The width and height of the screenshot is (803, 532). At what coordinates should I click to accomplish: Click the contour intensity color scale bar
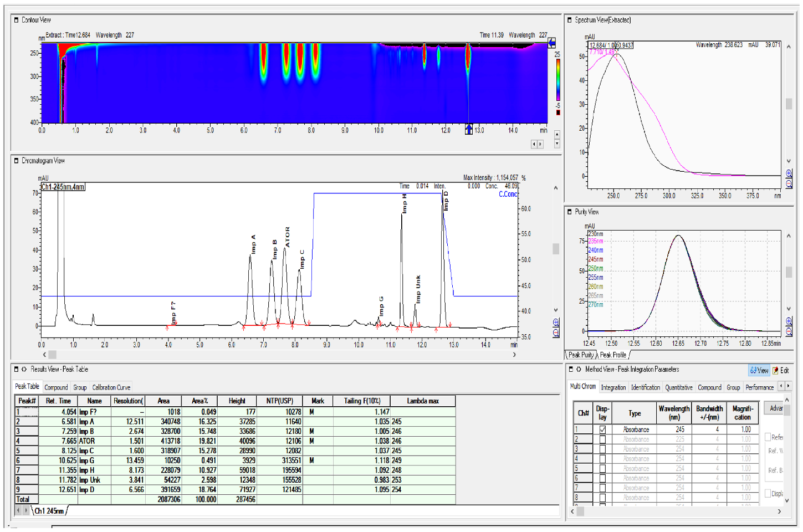[558, 80]
